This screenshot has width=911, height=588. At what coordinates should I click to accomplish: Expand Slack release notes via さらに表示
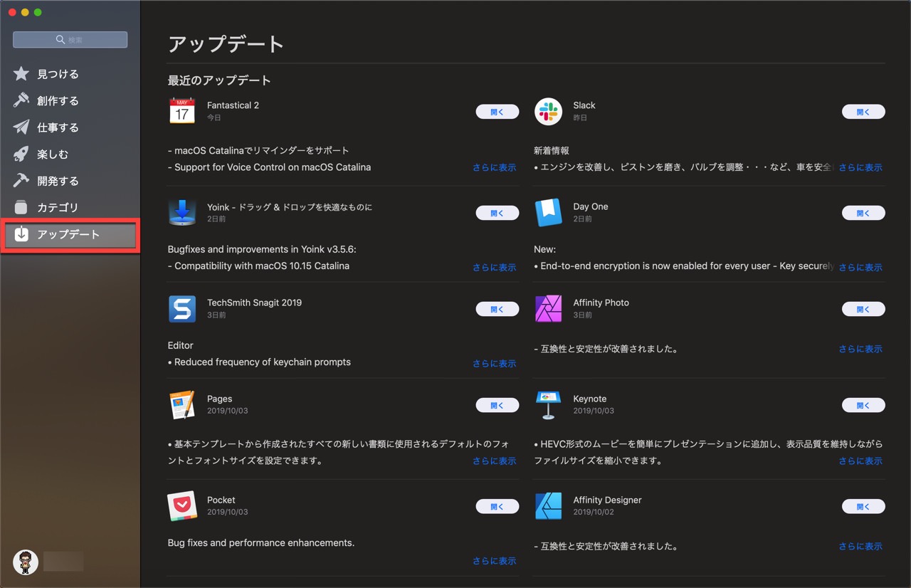860,167
